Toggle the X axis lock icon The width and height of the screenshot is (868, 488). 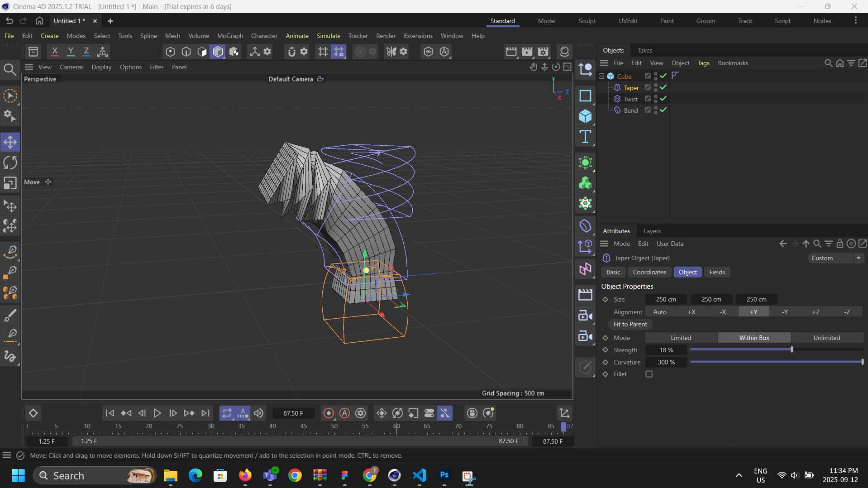[55, 52]
